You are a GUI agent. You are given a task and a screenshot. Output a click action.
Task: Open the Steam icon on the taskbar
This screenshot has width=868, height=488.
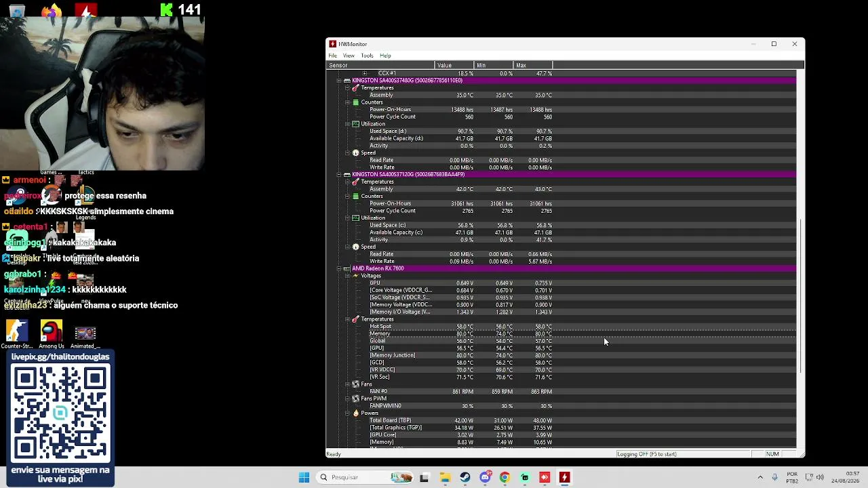click(465, 477)
